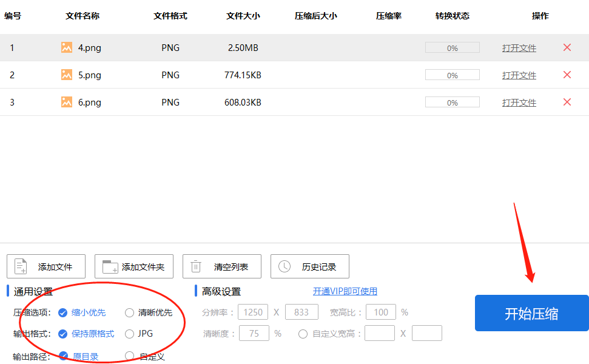Delete 4.png using its red X icon
The image size is (589, 364).
(567, 47)
